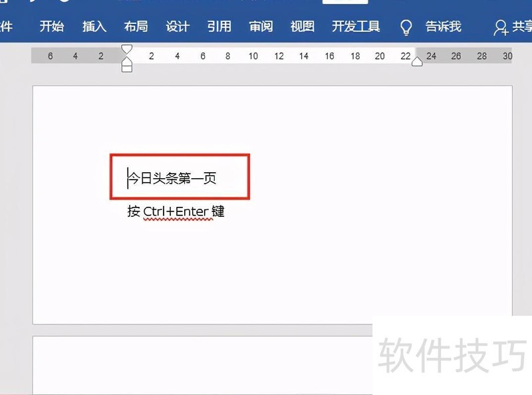Click the right indent marker on ruler
This screenshot has width=532, height=395.
(417, 61)
